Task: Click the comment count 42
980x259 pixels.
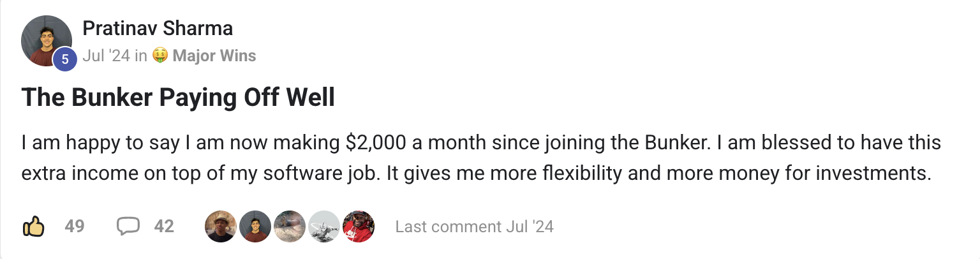Action: point(164,226)
